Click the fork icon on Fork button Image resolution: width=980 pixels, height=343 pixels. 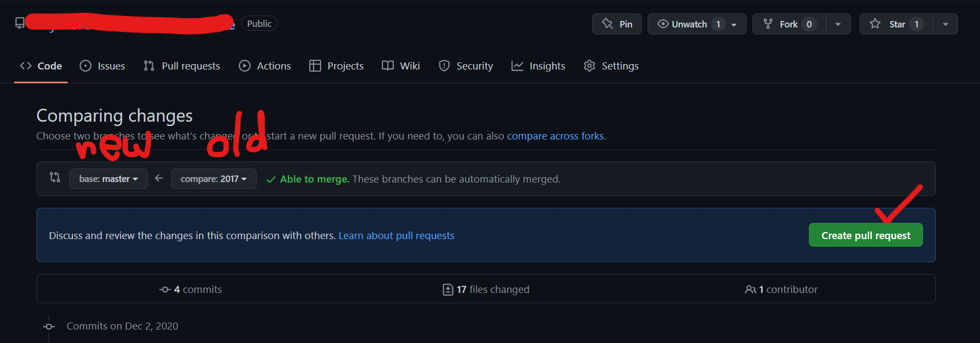tap(768, 24)
